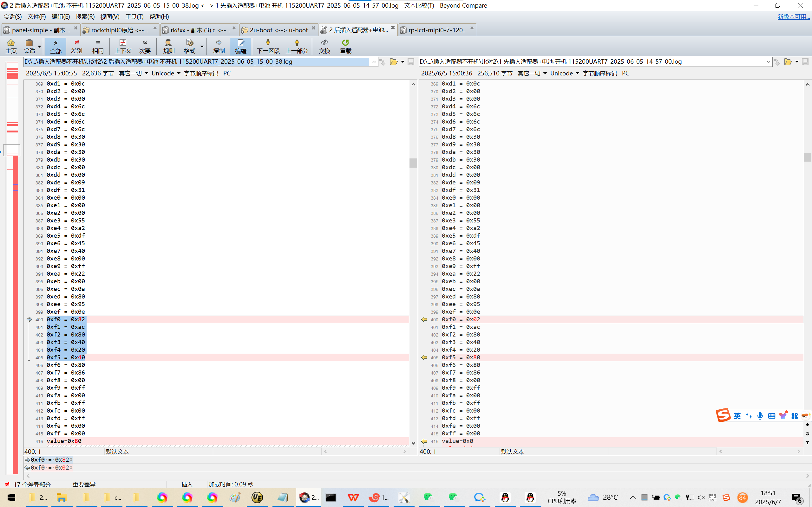Go to Next Section (下一区段)

pos(268,46)
